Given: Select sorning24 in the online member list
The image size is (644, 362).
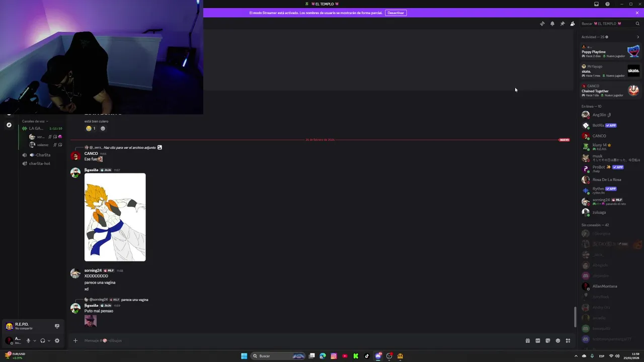Looking at the screenshot, I should [610, 201].
